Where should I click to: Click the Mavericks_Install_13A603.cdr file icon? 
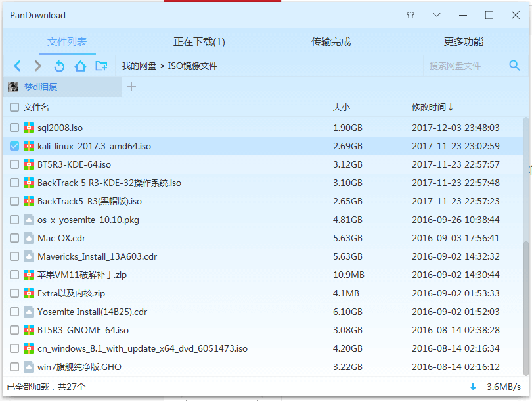[29, 256]
